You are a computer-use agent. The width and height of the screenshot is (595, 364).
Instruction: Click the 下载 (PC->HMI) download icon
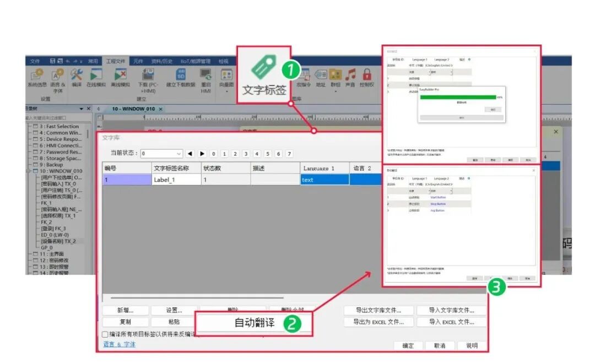click(148, 80)
